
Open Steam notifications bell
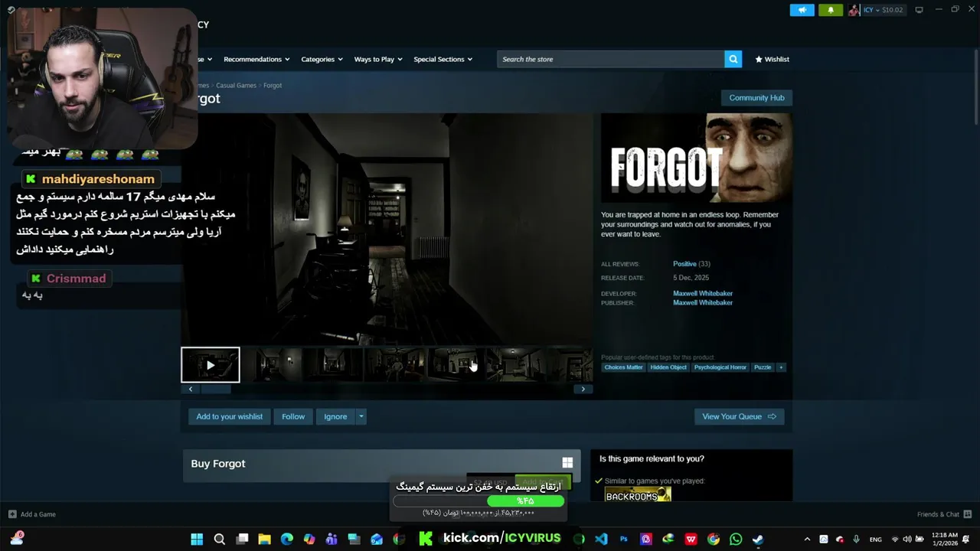[831, 10]
